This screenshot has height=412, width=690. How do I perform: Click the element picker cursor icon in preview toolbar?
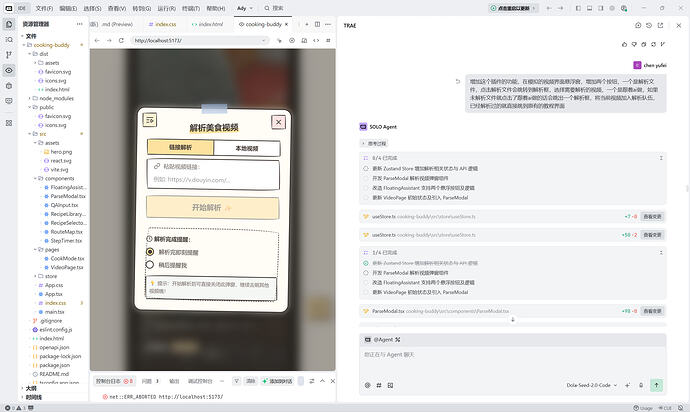[x=279, y=40]
